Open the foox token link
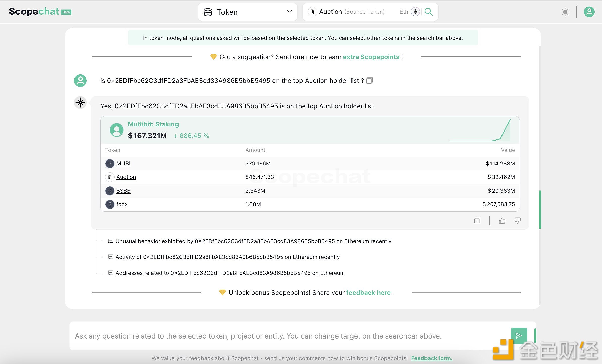 click(x=122, y=204)
